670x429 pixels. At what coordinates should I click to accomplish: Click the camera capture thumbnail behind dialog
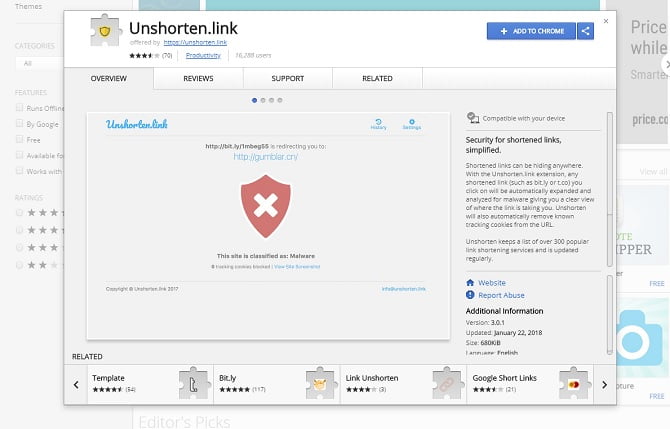click(x=642, y=338)
